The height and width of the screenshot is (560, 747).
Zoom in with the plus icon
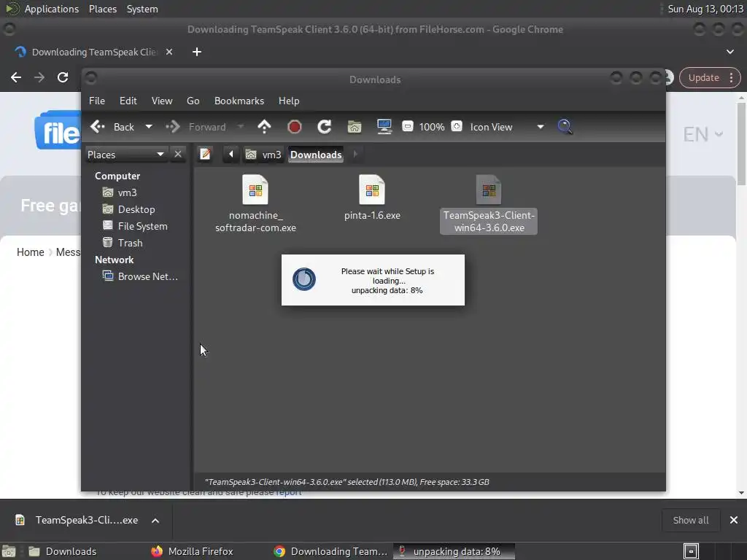click(x=457, y=126)
